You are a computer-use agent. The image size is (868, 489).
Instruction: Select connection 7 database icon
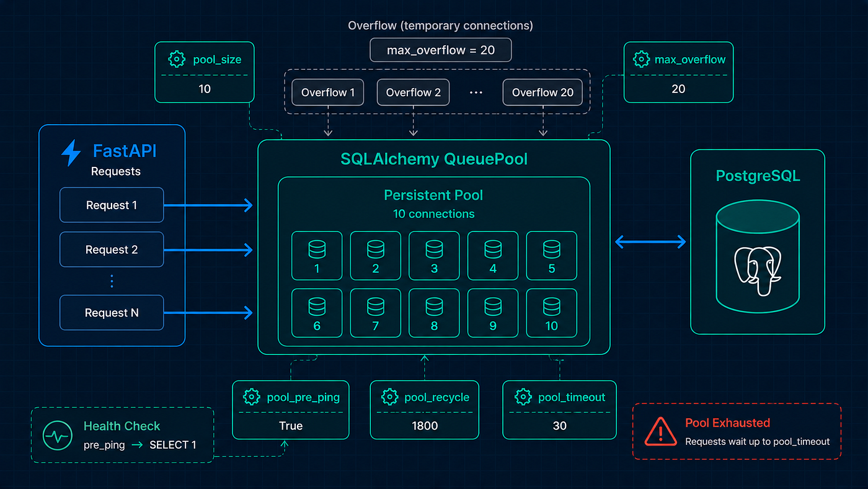(x=376, y=307)
